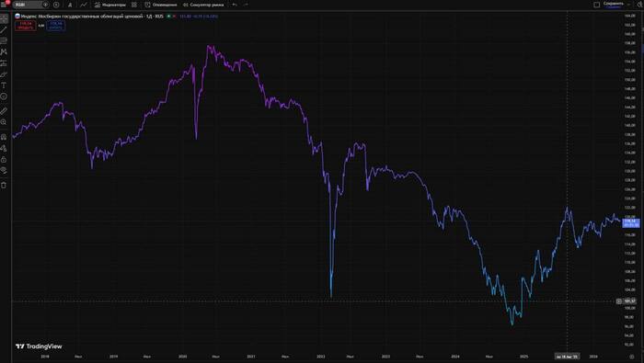Click the blue buy price button
Viewport: 644px width, 363px height.
point(55,26)
